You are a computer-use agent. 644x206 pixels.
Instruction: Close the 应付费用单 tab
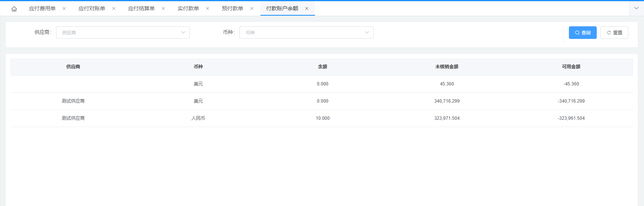point(64,8)
